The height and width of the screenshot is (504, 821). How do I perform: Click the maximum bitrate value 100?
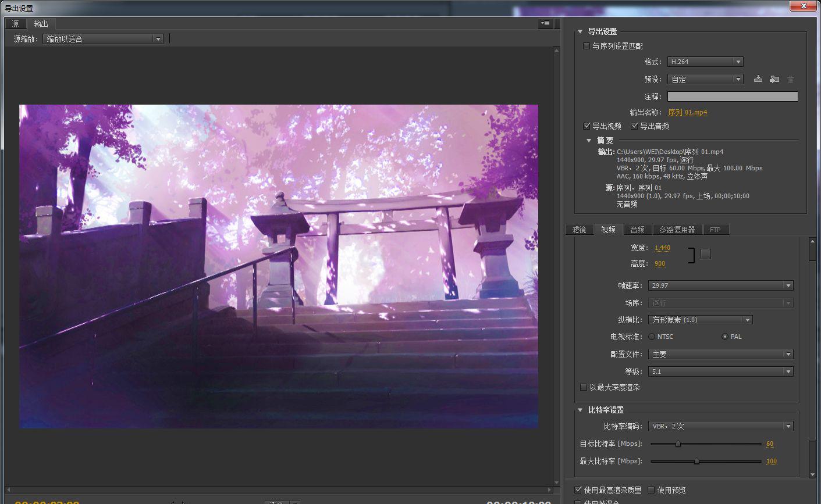click(x=772, y=461)
